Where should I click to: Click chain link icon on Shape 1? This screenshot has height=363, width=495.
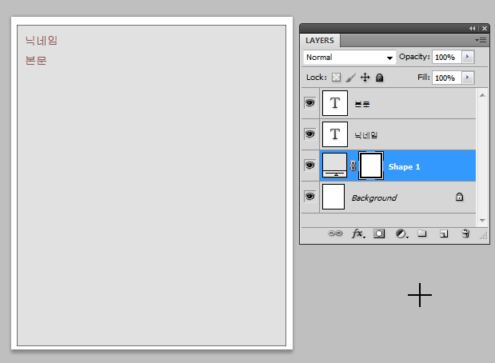coord(353,166)
